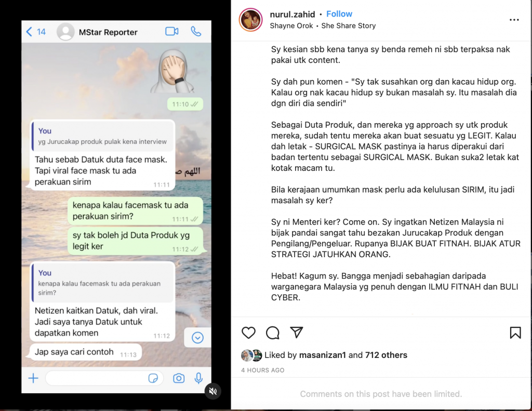Tap the scroll-to-bottom chevron in chat

pos(197,338)
